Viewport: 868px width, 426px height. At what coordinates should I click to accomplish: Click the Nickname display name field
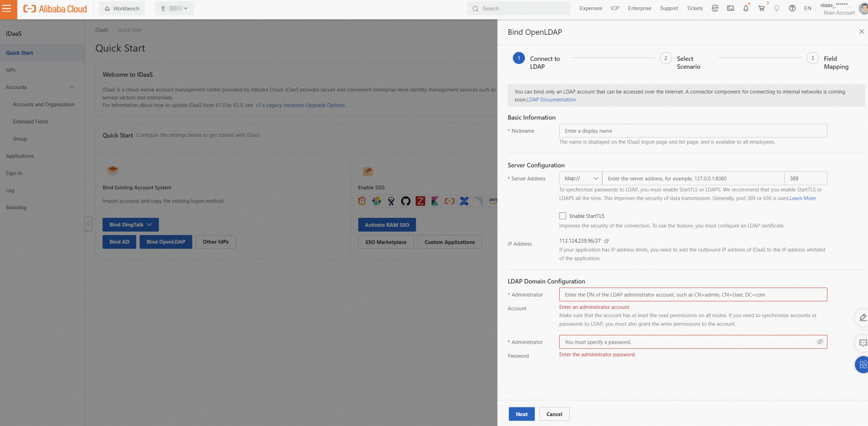click(693, 131)
